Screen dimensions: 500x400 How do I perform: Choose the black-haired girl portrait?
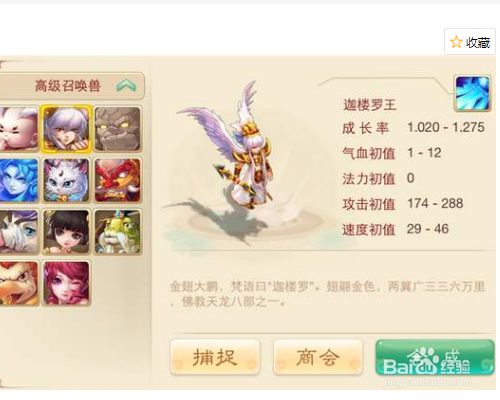coord(66,232)
